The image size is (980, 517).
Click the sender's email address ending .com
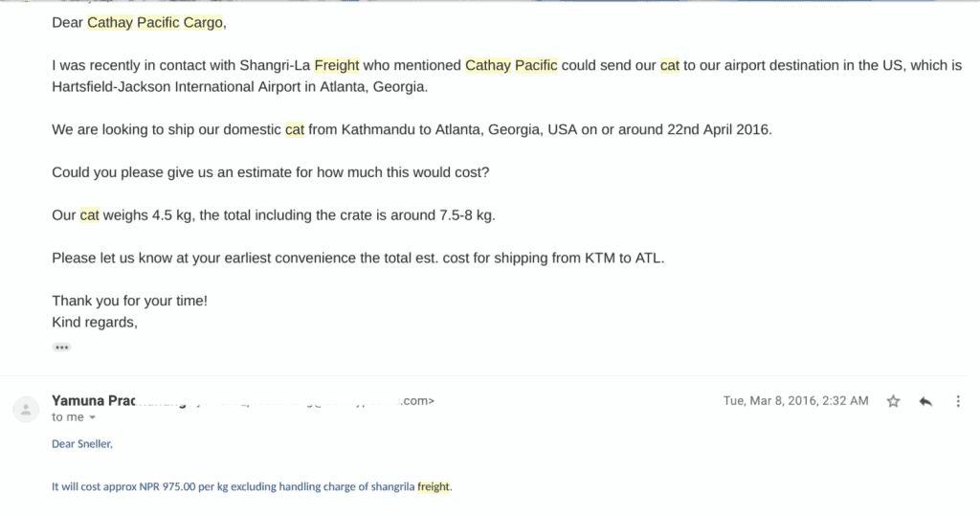click(x=284, y=401)
